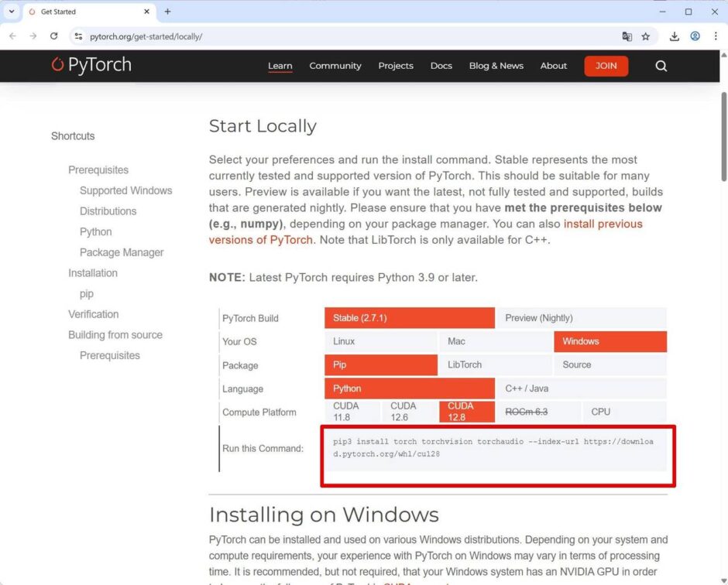Viewport: 728px width, 585px height.
Task: Open the Learn navigation menu
Action: pos(280,66)
